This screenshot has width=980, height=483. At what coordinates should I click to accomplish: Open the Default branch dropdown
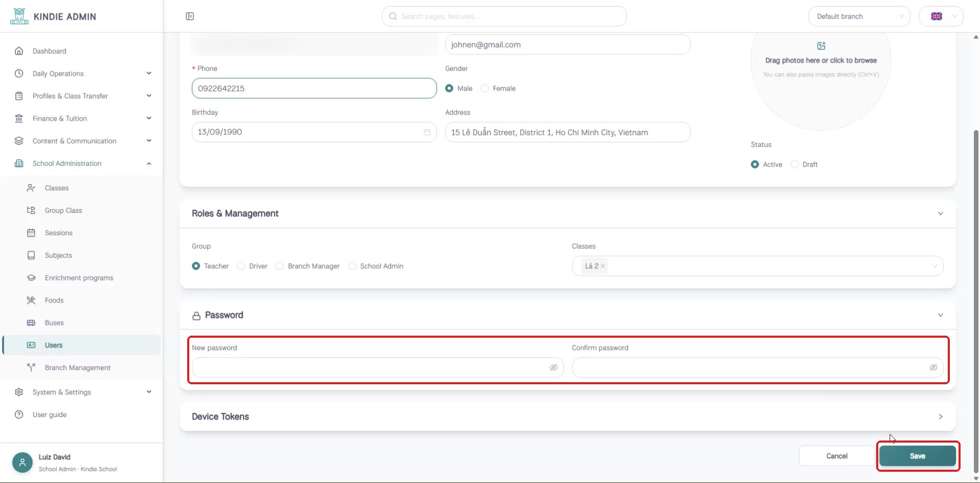[x=859, y=16]
